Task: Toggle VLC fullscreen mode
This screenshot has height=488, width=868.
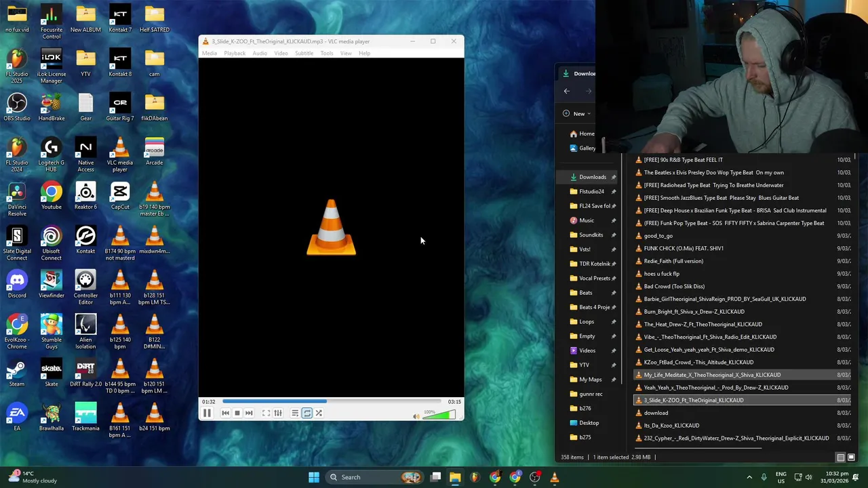Action: point(266,413)
